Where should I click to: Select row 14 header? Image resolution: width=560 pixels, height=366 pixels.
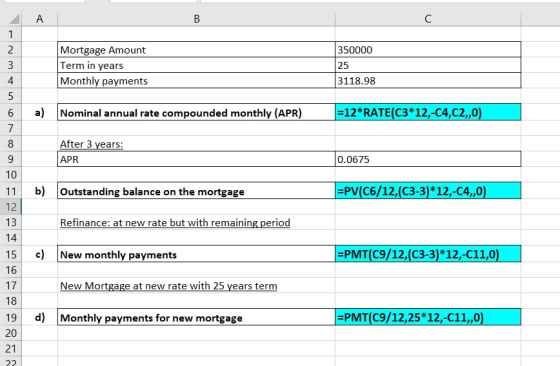click(11, 238)
